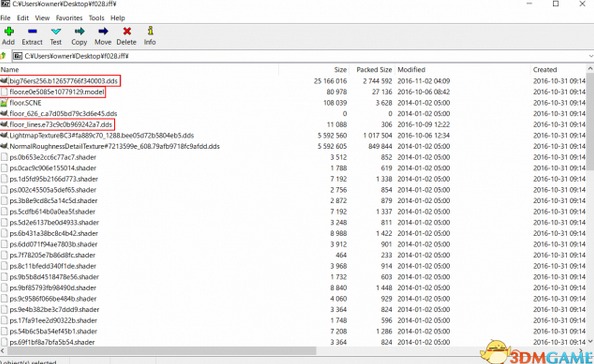Click the Copy arrow icon
The image size is (594, 364).
[x=79, y=31]
